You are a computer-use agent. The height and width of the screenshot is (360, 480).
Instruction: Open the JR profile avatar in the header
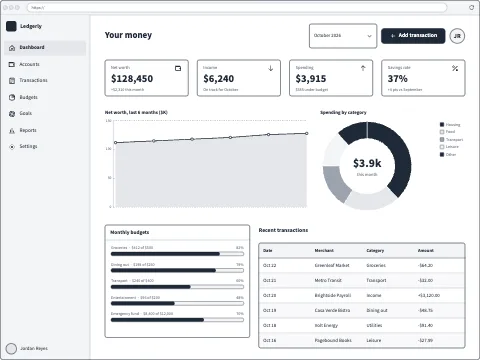click(x=457, y=36)
